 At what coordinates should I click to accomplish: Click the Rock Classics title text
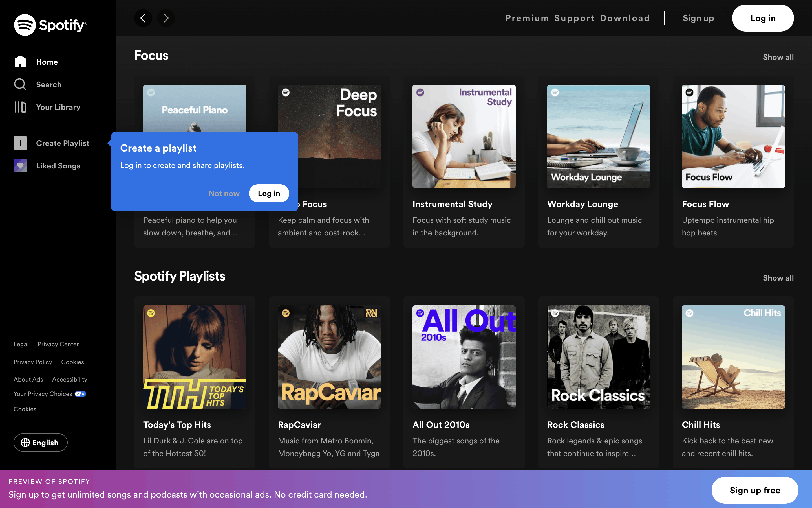click(575, 425)
